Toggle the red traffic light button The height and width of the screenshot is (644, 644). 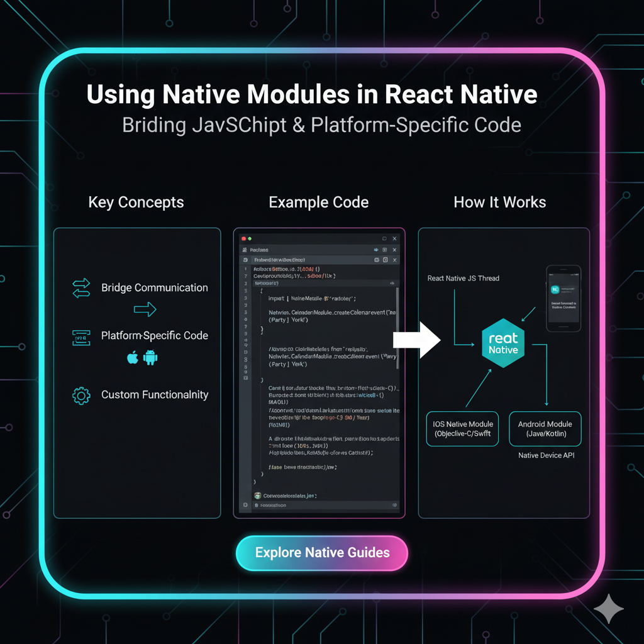point(243,238)
